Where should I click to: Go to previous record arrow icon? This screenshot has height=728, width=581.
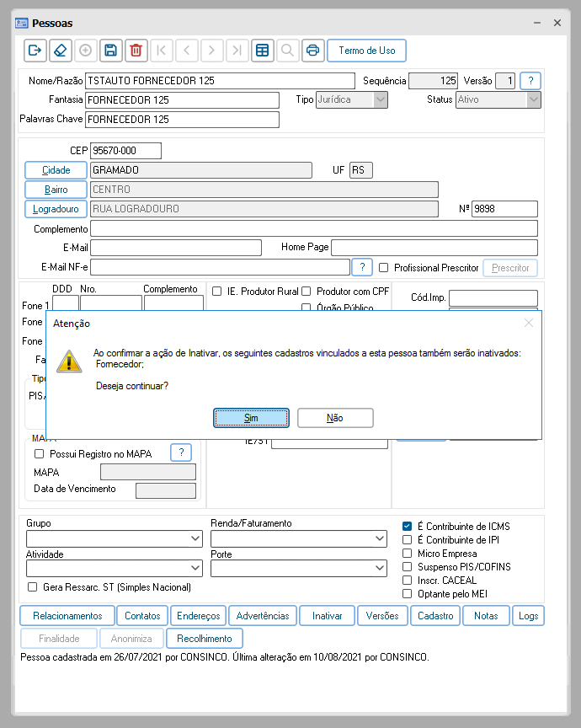coord(187,51)
